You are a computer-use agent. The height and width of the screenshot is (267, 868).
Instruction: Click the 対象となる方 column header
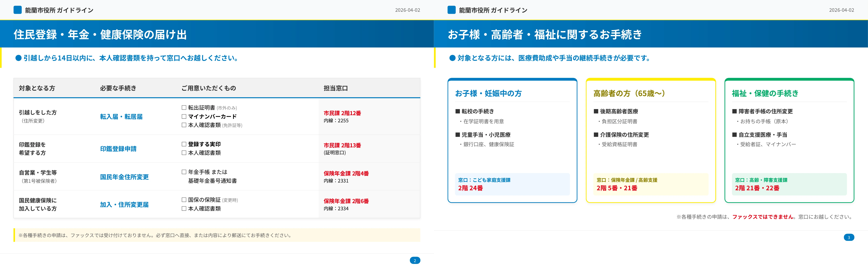pyautogui.click(x=37, y=88)
